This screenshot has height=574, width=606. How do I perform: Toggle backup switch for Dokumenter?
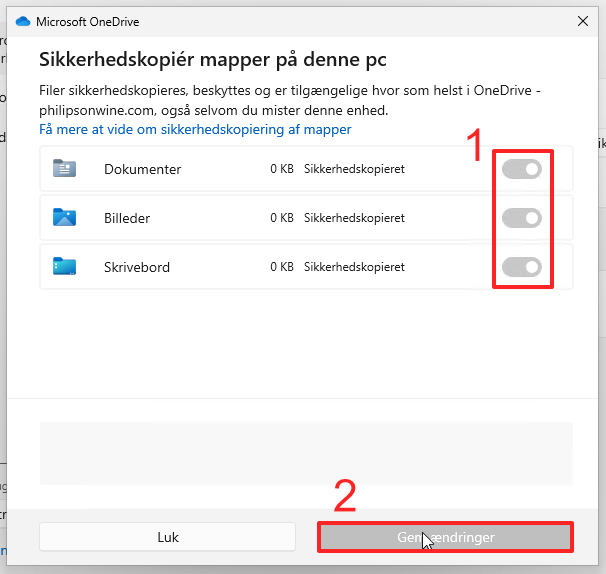[x=522, y=169]
